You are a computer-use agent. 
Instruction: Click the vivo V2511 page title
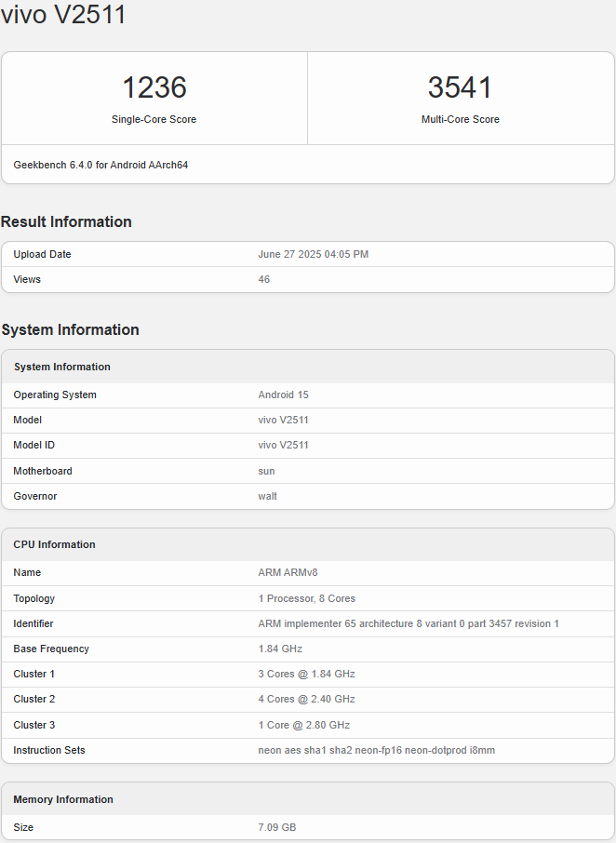tap(63, 16)
